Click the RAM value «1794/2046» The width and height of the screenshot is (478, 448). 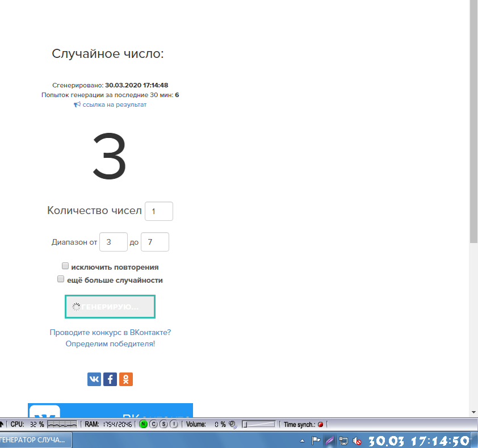[x=117, y=425]
